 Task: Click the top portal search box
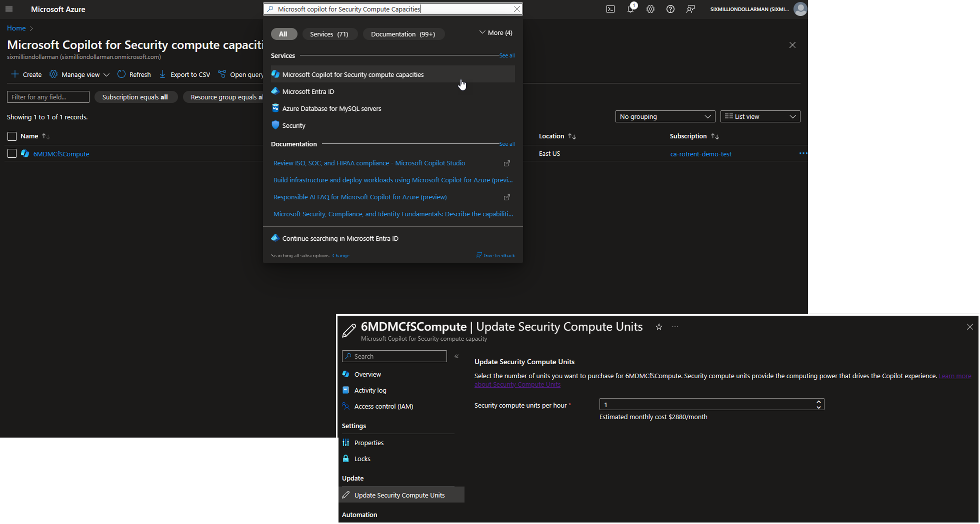[x=392, y=9]
